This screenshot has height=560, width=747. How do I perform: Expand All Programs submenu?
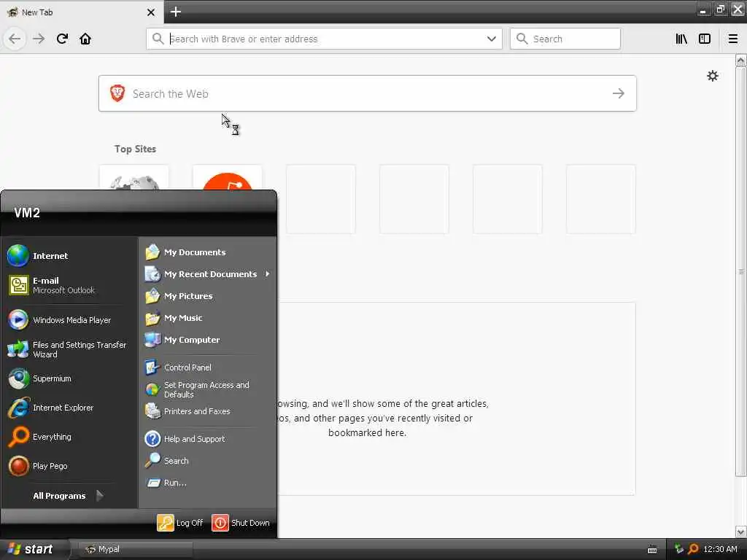pyautogui.click(x=68, y=496)
